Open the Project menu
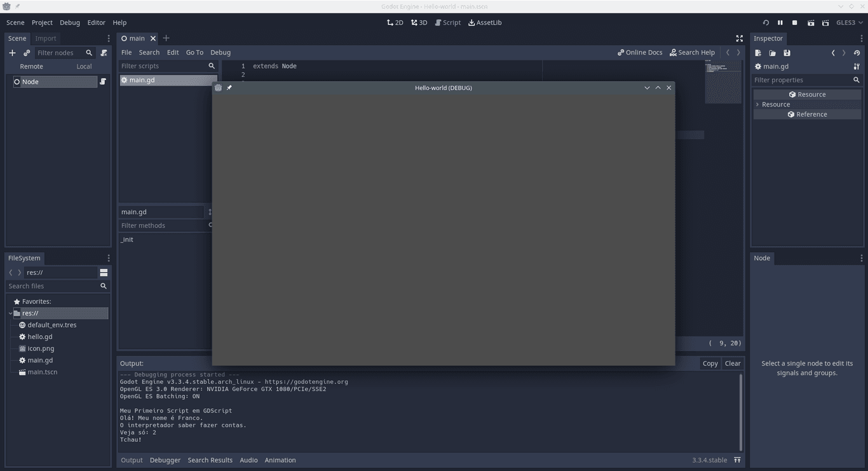 42,22
